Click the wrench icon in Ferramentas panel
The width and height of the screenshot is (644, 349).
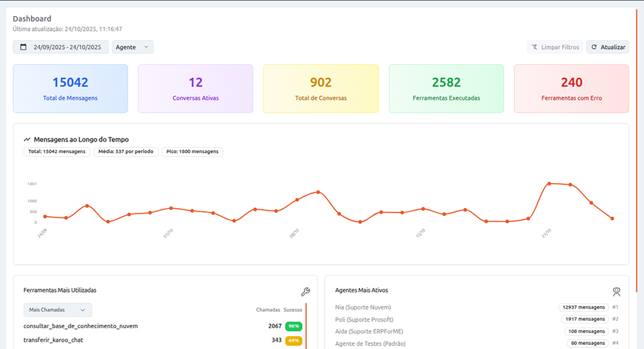click(305, 291)
